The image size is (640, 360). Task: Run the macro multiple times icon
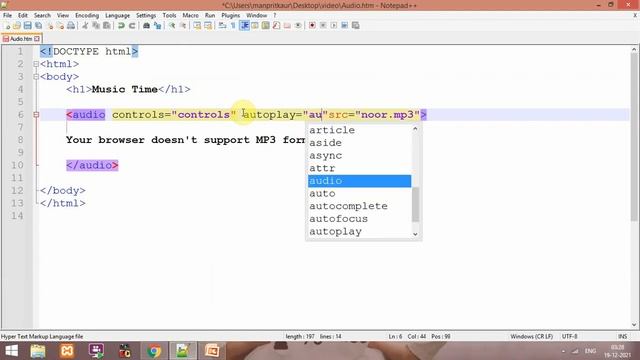click(x=344, y=25)
